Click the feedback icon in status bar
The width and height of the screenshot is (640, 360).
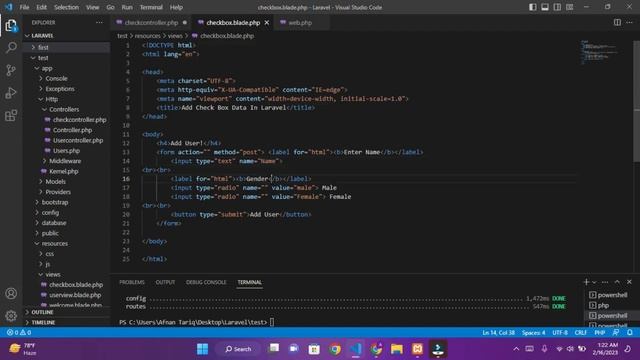[x=616, y=332]
